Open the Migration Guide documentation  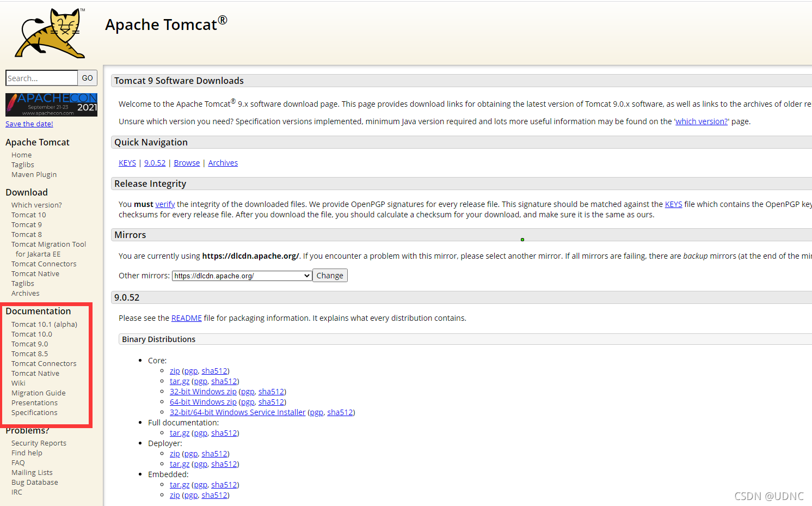38,393
